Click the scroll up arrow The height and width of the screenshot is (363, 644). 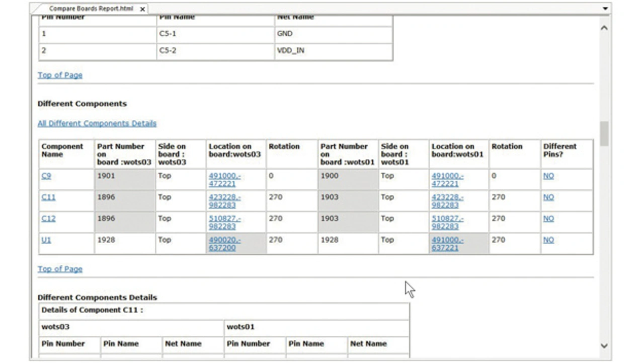click(604, 28)
